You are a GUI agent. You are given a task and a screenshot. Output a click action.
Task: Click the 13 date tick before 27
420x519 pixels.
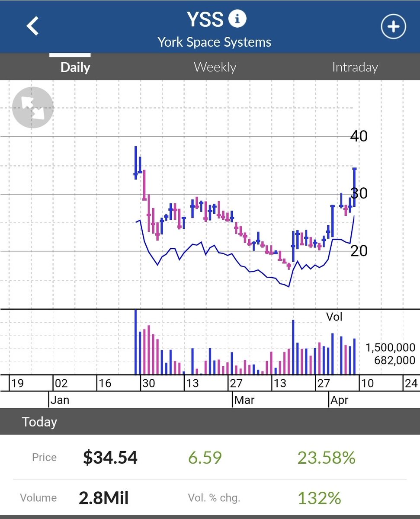click(192, 384)
